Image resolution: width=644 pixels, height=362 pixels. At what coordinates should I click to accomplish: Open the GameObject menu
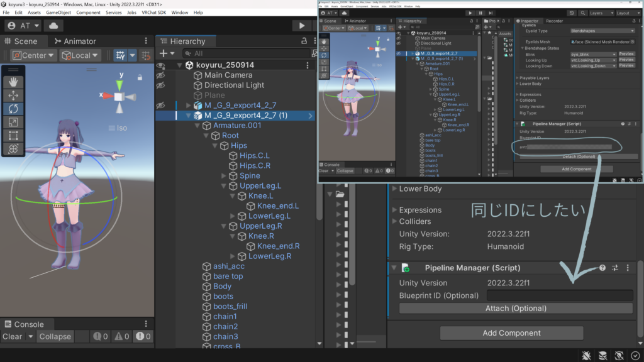click(x=58, y=13)
